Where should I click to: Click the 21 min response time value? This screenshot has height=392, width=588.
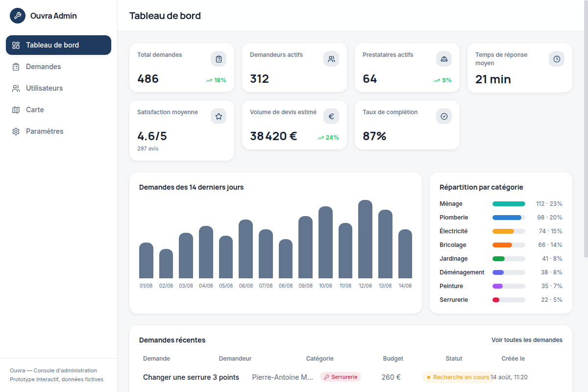pos(493,79)
